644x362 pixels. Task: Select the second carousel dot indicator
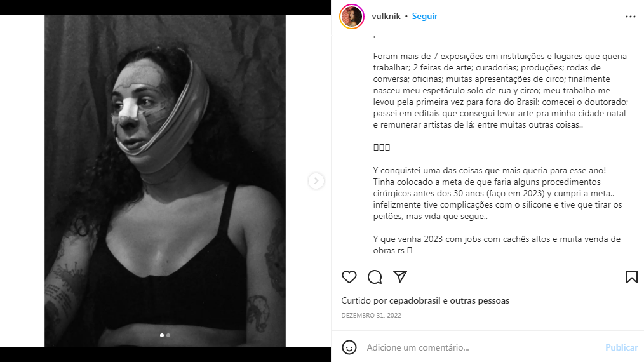(168, 335)
